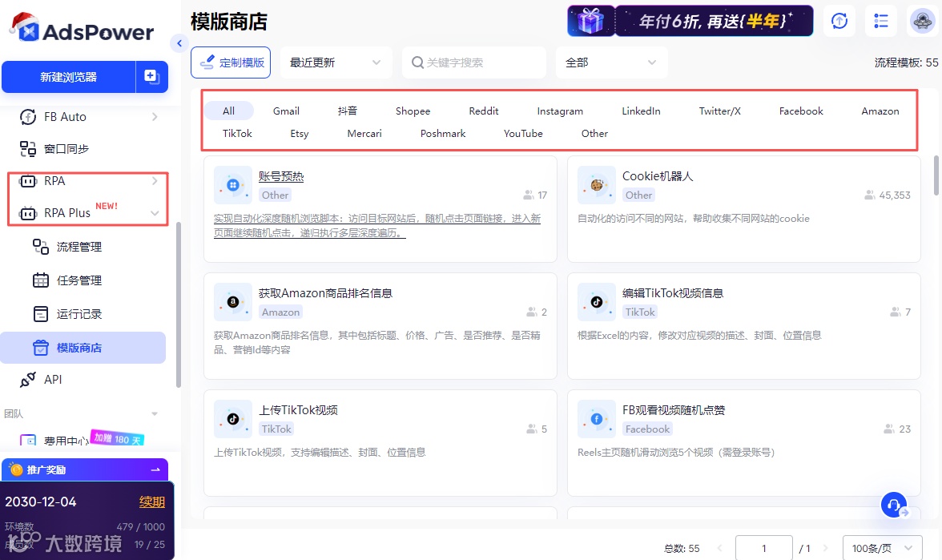The height and width of the screenshot is (560, 942).
Task: Collapse the RPA Plus menu chevron
Action: [x=155, y=213]
